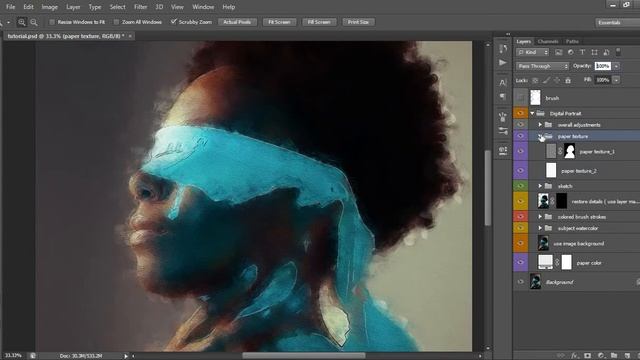Hide the Digital Portrait group
This screenshot has height=360, width=640.
pyautogui.click(x=520, y=113)
